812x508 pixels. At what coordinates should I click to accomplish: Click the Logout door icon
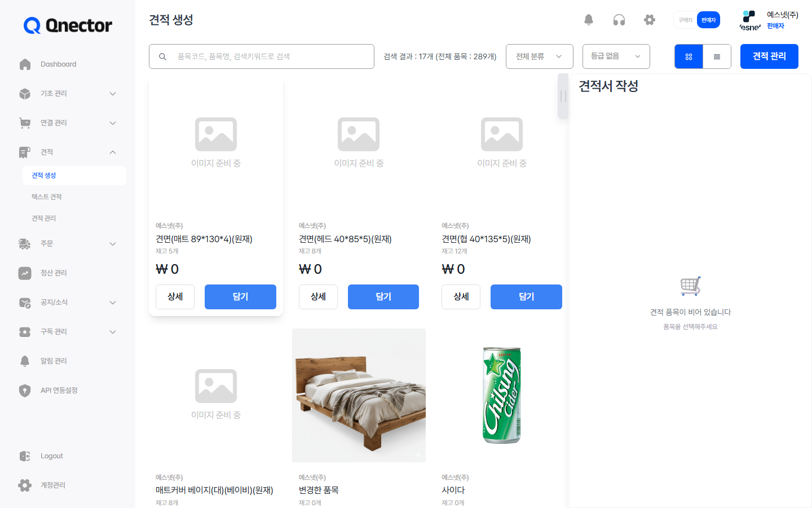click(25, 456)
